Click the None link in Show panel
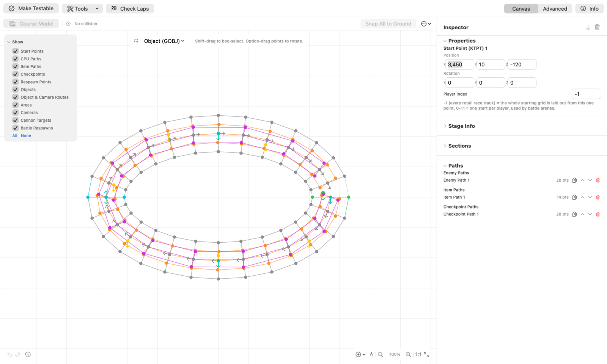Image resolution: width=607 pixels, height=364 pixels. (26, 136)
